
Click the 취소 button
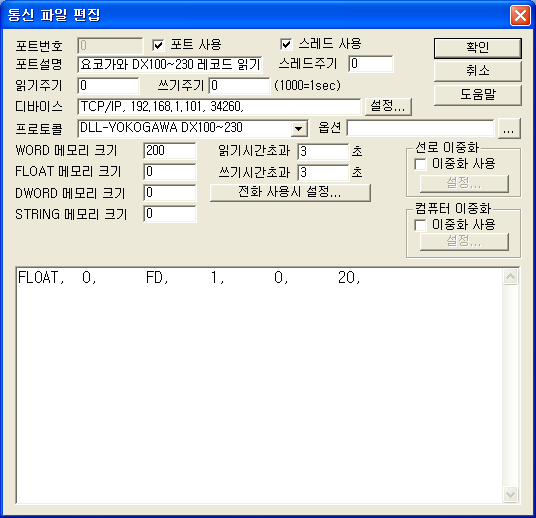coord(478,71)
